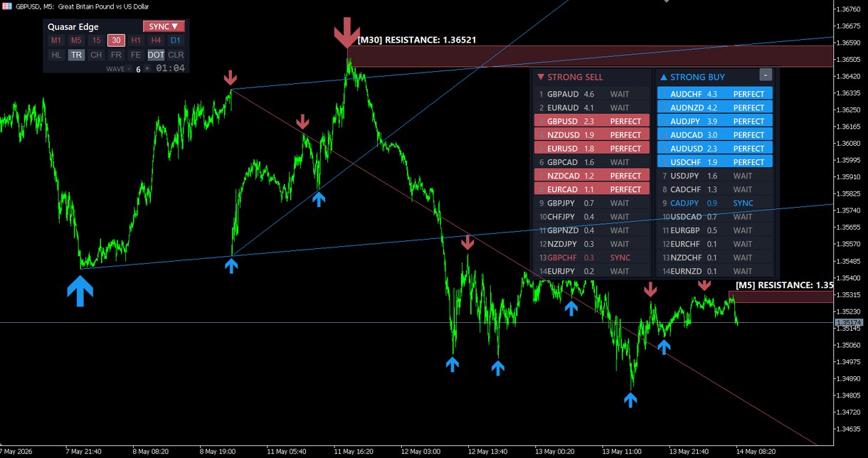Decrease WAVE value with minus button
This screenshot has width=868, height=458.
click(x=129, y=69)
